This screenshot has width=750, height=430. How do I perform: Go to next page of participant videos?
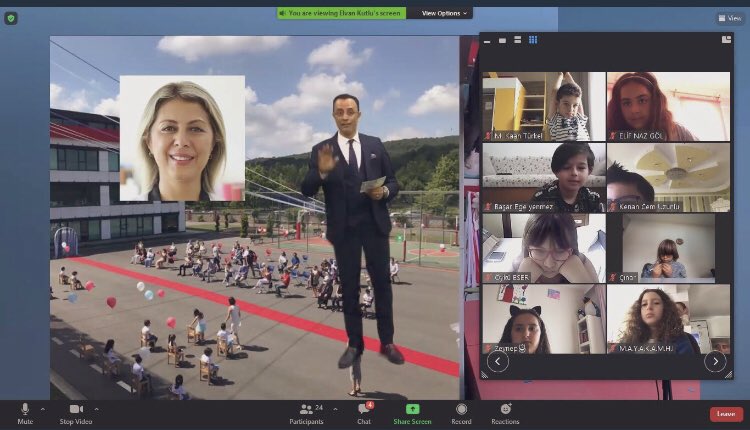pos(715,362)
